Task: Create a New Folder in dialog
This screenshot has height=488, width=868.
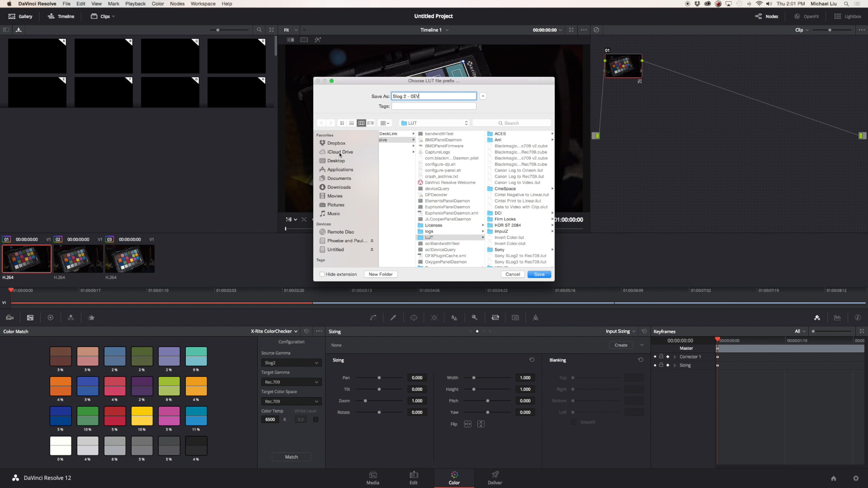Action: coord(380,274)
